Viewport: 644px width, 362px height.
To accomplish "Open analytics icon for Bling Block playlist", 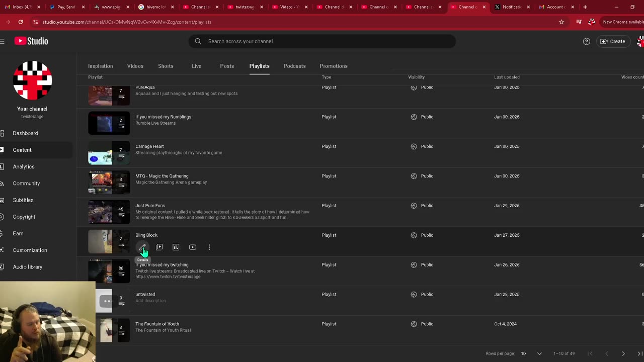I will pos(176,247).
